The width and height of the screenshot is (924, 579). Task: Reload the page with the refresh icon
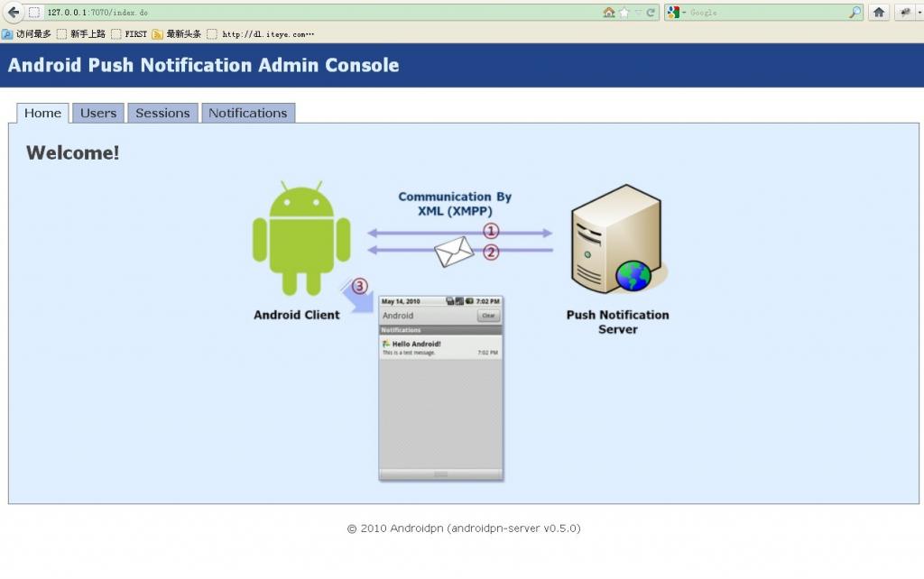tap(651, 13)
